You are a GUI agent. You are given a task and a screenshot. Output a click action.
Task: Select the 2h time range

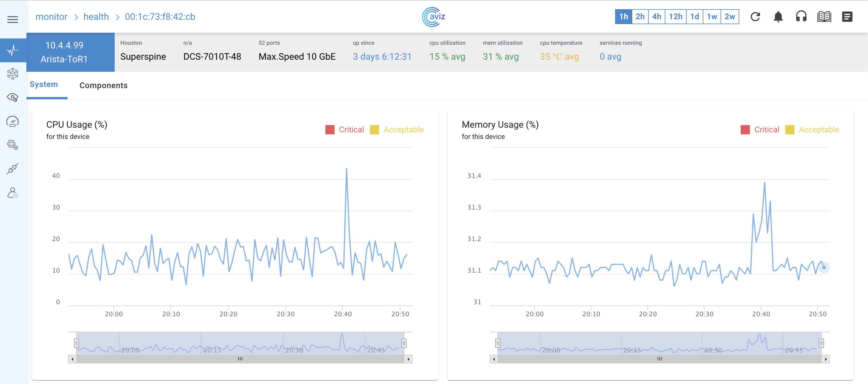[x=640, y=16]
